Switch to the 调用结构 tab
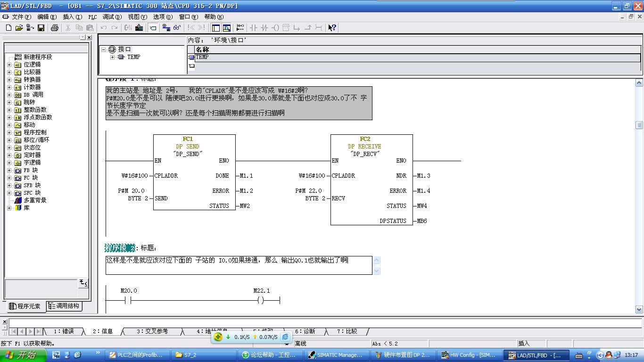This screenshot has height=362, width=644. [x=65, y=306]
